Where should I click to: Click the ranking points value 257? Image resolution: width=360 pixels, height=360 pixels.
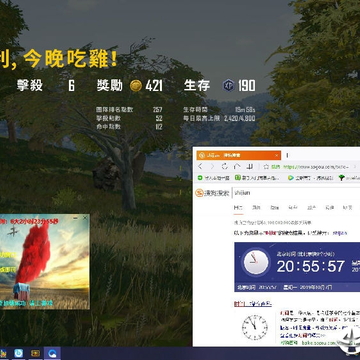pyautogui.click(x=158, y=110)
